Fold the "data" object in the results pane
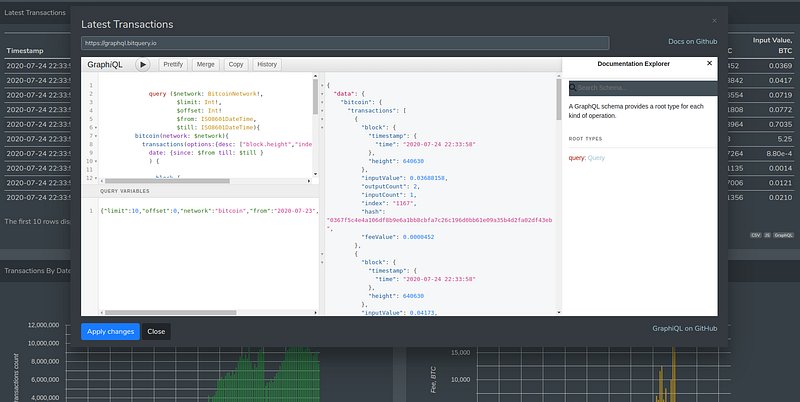800x402 pixels. point(322,93)
